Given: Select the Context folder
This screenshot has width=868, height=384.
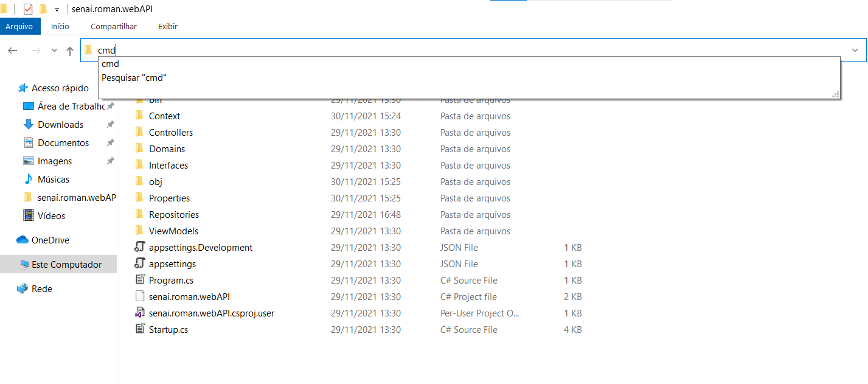Looking at the screenshot, I should click(165, 116).
